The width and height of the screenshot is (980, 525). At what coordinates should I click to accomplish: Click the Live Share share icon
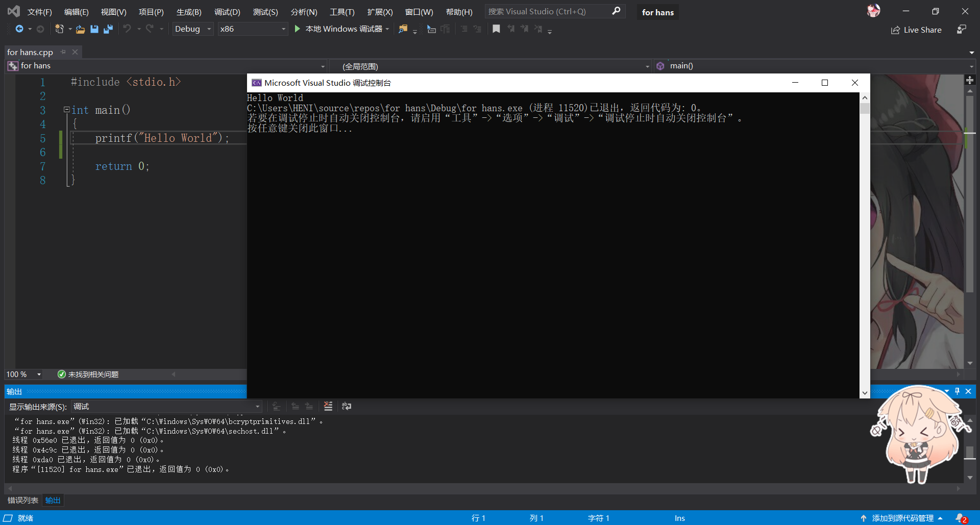(x=895, y=30)
